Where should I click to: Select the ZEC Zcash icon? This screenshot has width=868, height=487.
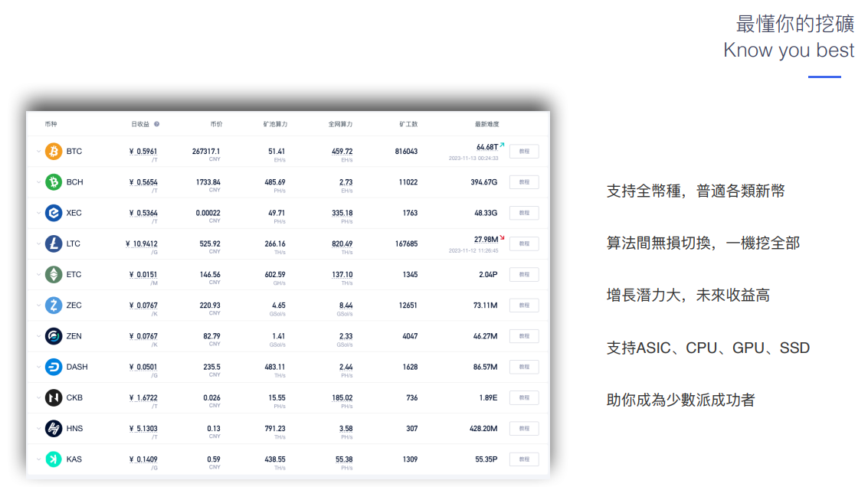click(54, 306)
